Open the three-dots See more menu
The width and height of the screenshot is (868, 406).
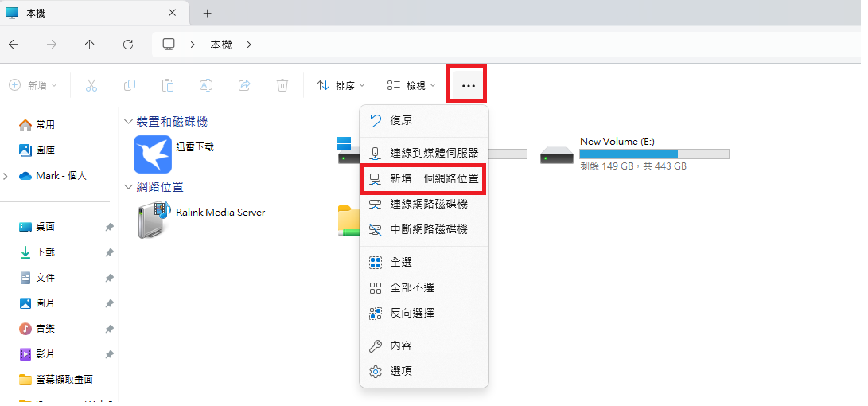tap(468, 85)
